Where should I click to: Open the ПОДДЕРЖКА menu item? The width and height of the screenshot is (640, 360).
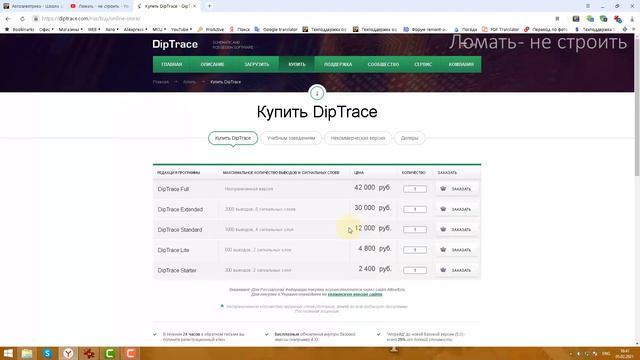point(338,64)
